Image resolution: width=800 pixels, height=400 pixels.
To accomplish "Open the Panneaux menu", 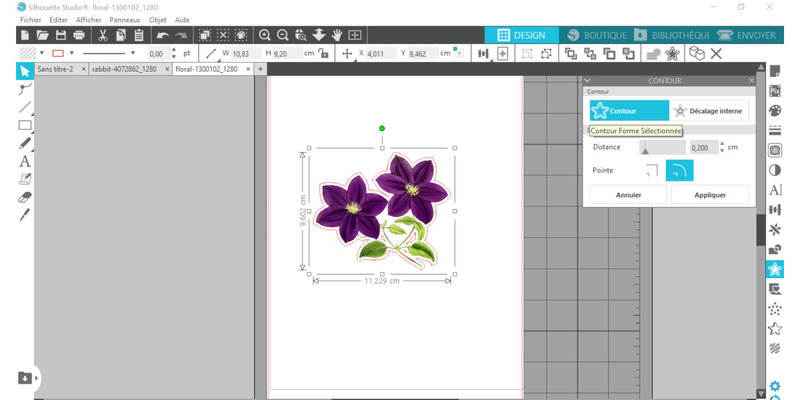I will pos(125,20).
